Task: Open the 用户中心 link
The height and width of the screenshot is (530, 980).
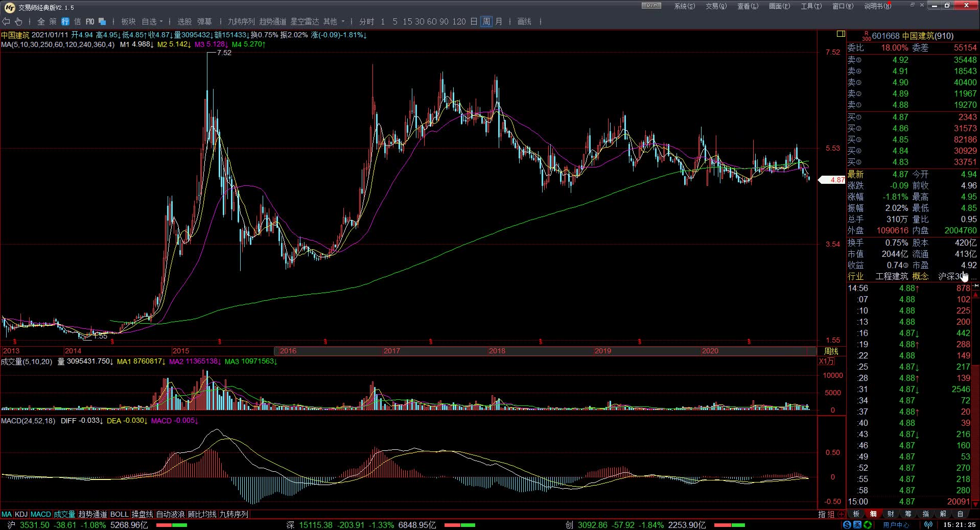Action: (896, 525)
